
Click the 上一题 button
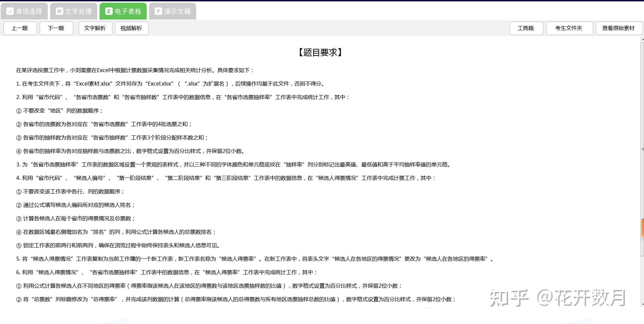pos(20,28)
